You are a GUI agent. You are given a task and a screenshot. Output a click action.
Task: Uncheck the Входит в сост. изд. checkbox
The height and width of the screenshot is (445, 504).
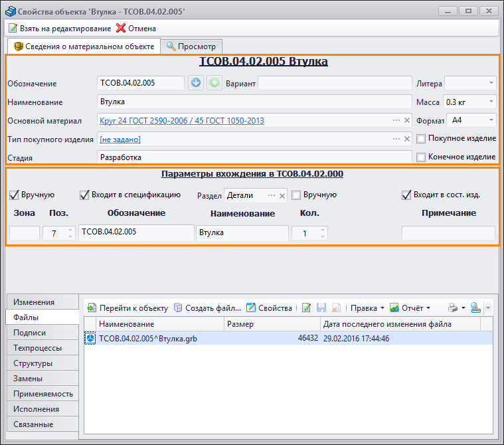406,195
